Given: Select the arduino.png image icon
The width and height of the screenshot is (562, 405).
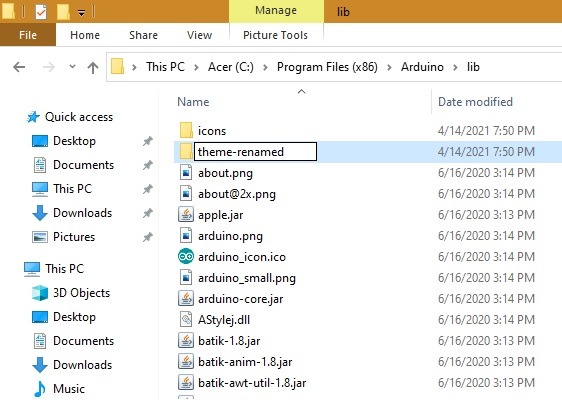Looking at the screenshot, I should point(186,236).
